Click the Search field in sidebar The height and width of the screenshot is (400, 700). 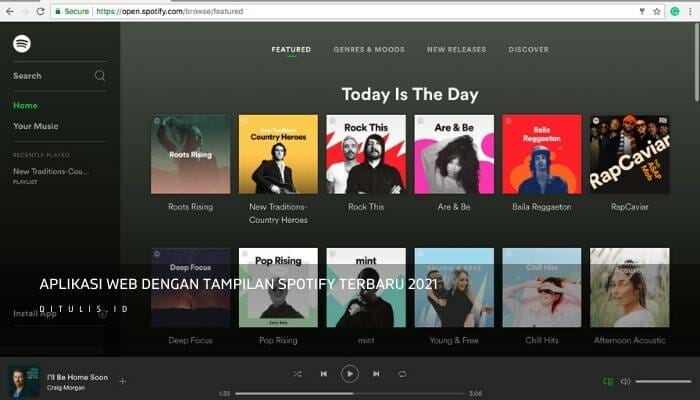(x=59, y=76)
